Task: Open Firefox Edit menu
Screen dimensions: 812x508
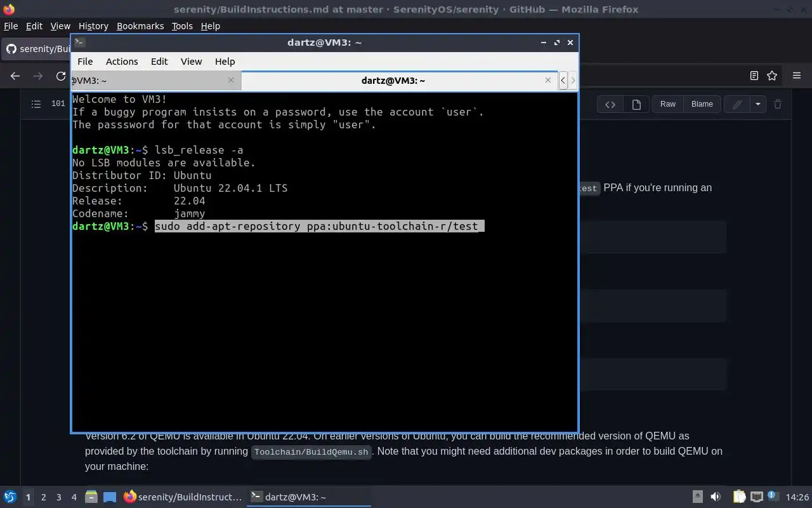Action: [34, 26]
